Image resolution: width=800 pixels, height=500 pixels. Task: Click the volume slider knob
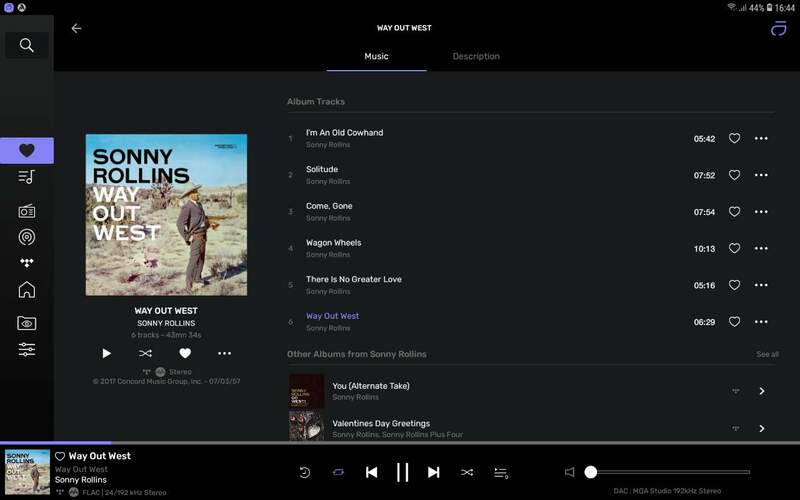[x=591, y=472]
